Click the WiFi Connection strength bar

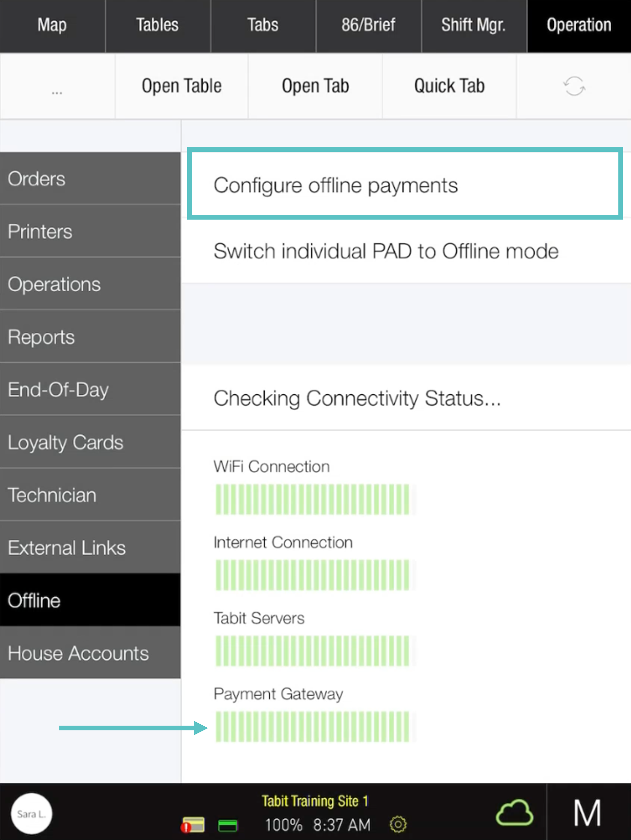point(312,499)
